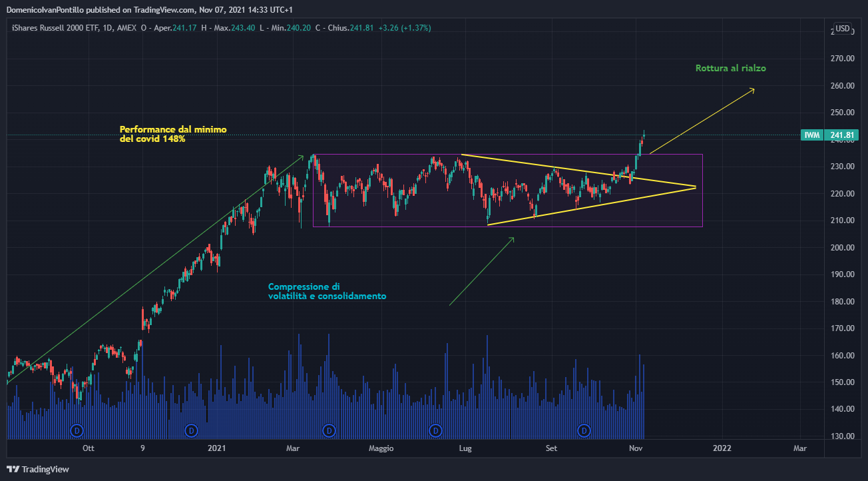Click the 160.00 price axis label

click(x=841, y=356)
